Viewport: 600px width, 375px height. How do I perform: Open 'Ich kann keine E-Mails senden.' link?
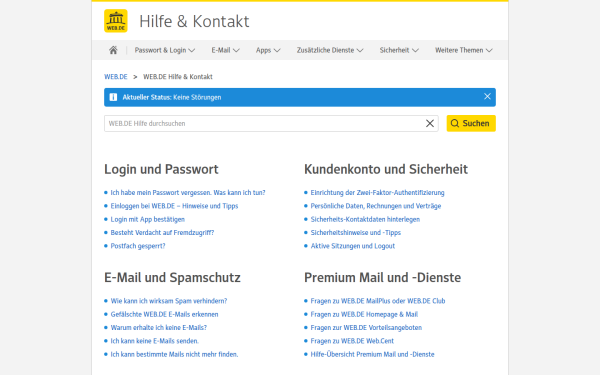(155, 341)
